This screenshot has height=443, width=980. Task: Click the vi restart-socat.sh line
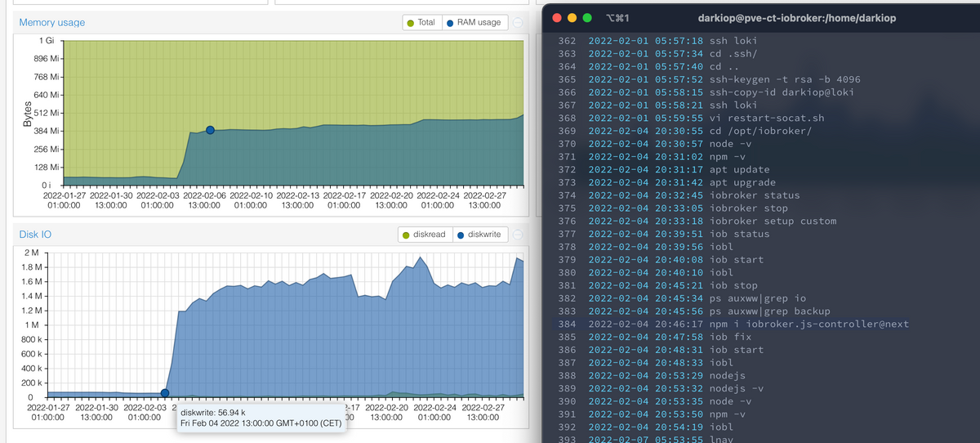(690, 118)
